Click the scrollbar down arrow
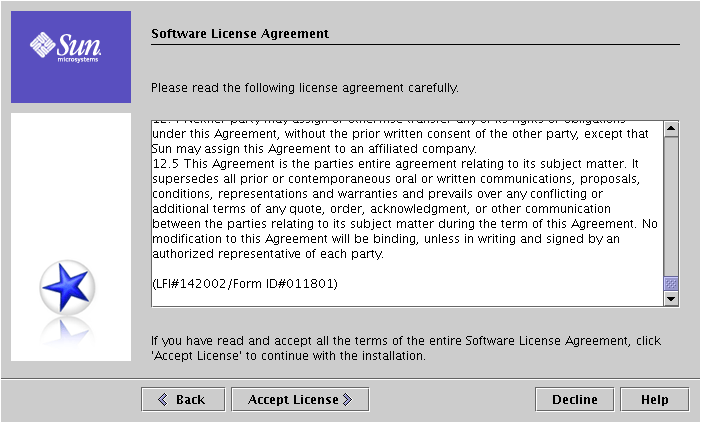Screen dimensions: 701x423 (671, 298)
